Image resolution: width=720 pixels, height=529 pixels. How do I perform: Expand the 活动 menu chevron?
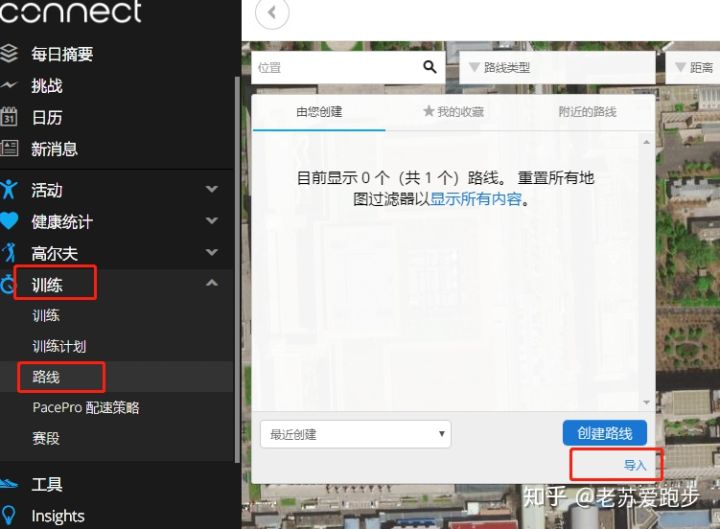tap(212, 189)
